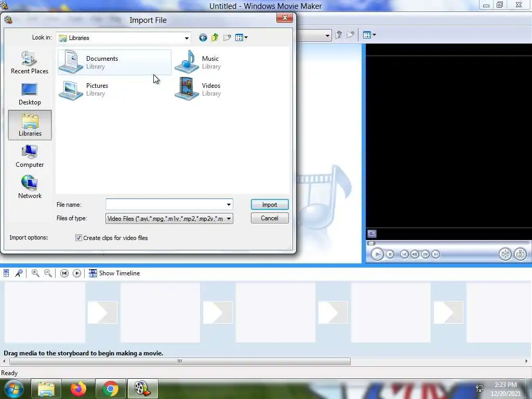Click the File name input field
Screen dimensions: 532x399
(166, 204)
